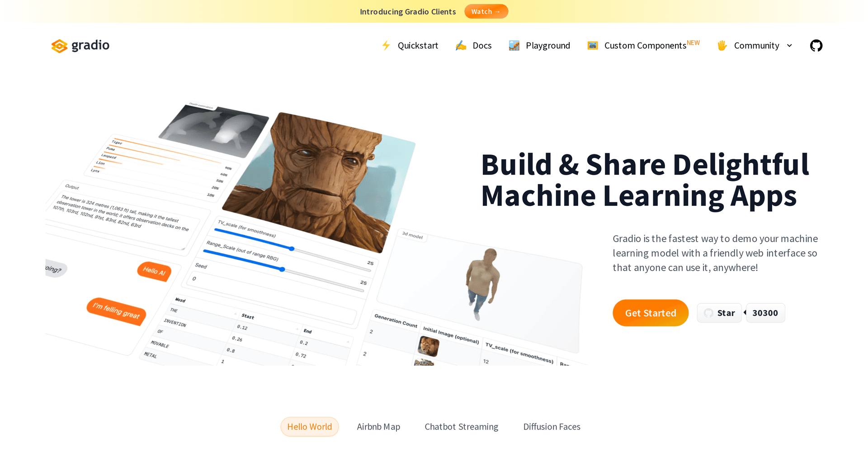Image resolution: width=868 pixels, height=453 pixels.
Task: Click the Quickstart lightning bolt icon
Action: [x=386, y=46]
